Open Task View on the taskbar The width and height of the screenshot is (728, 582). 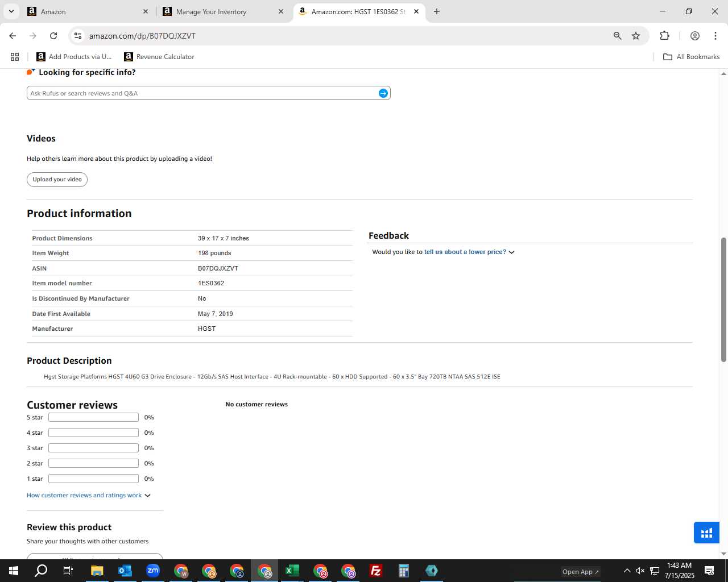pyautogui.click(x=68, y=571)
